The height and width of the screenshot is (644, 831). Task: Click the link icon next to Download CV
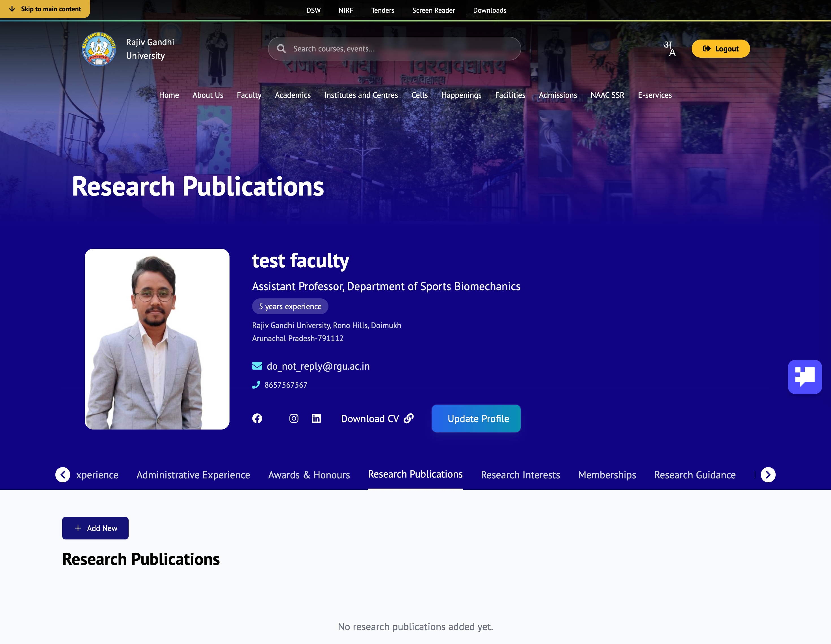click(x=409, y=419)
